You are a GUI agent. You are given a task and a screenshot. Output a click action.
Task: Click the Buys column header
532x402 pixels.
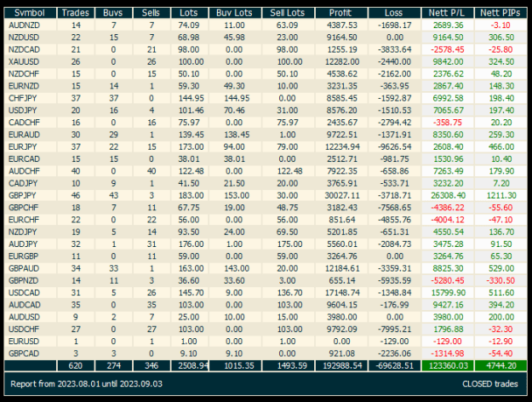coord(113,13)
